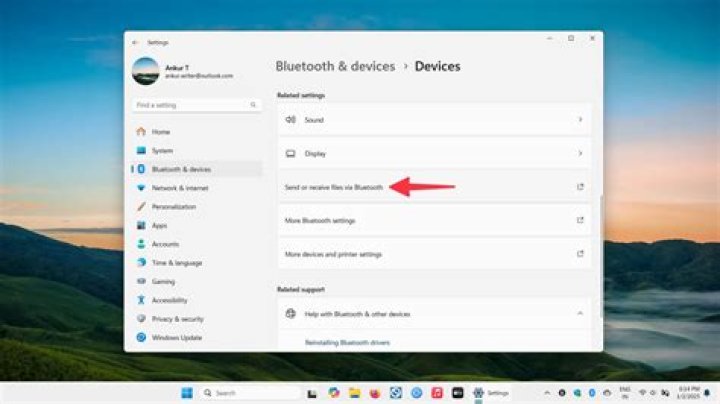This screenshot has width=720, height=404.
Task: Open Apps in the Settings sidebar
Action: coord(197,225)
